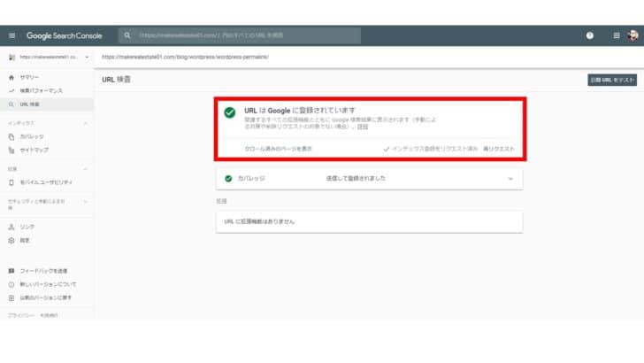The height and width of the screenshot is (363, 644).
Task: Click the info icon for new version
Action: coord(11,284)
